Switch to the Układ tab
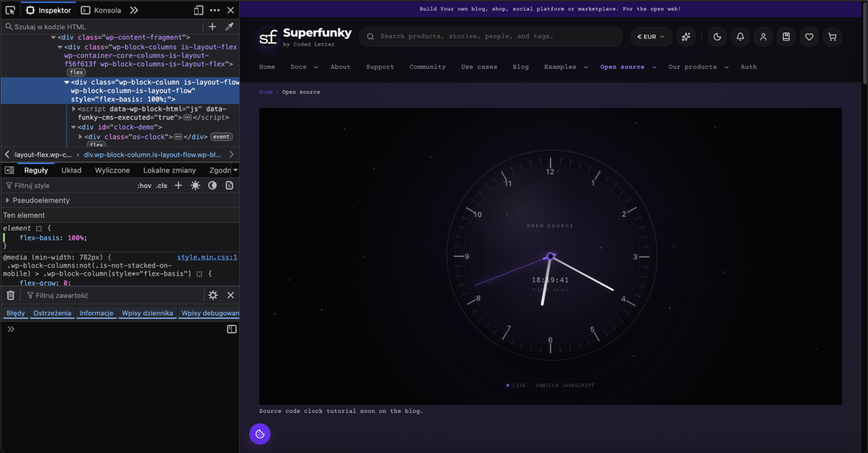Screen dimensions: 868x453 click(x=71, y=170)
